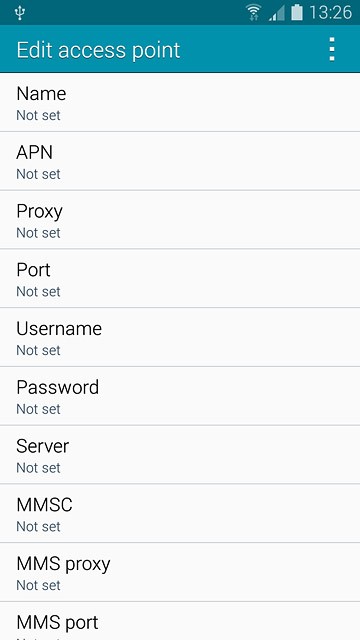This screenshot has width=360, height=640.
Task: Tap 'Not set' under Name
Action: coord(38,116)
